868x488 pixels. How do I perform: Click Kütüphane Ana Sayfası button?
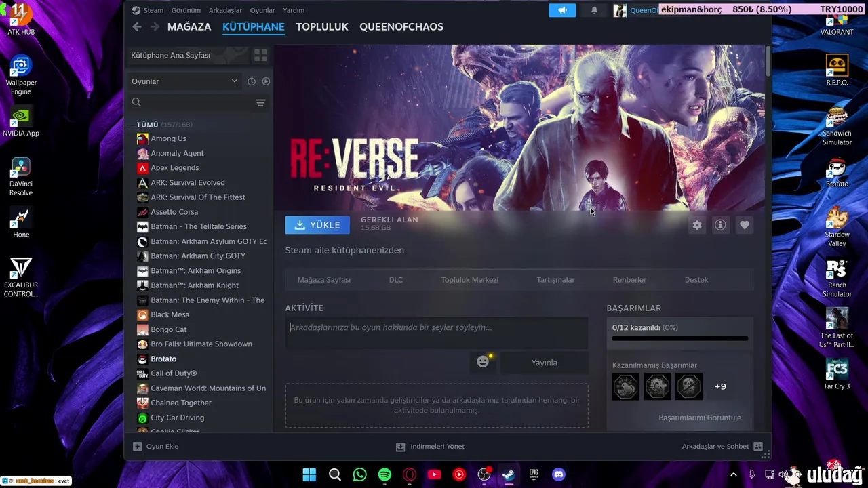[189, 56]
